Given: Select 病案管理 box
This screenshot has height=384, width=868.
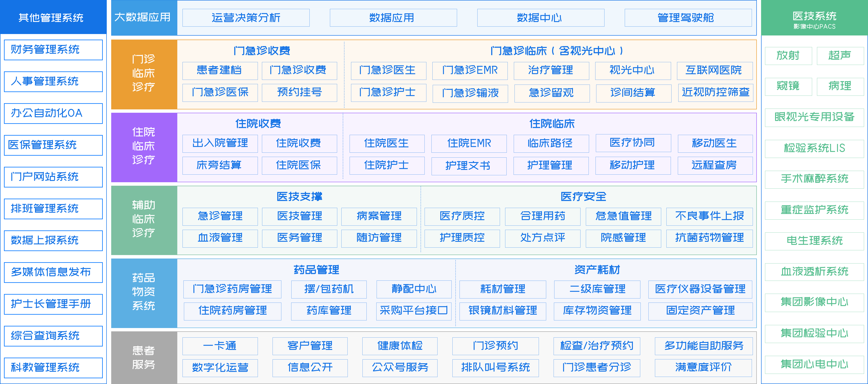Looking at the screenshot, I should pos(379,216).
